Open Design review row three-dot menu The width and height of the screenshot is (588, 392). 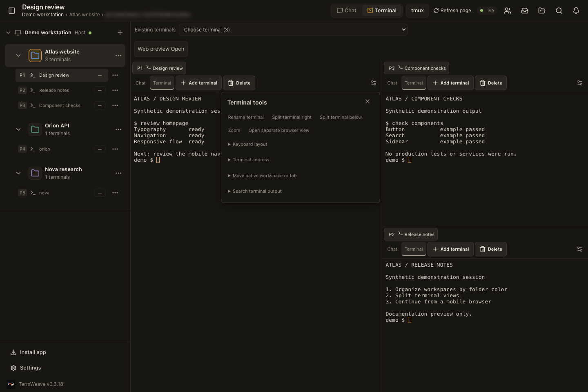[x=115, y=75]
